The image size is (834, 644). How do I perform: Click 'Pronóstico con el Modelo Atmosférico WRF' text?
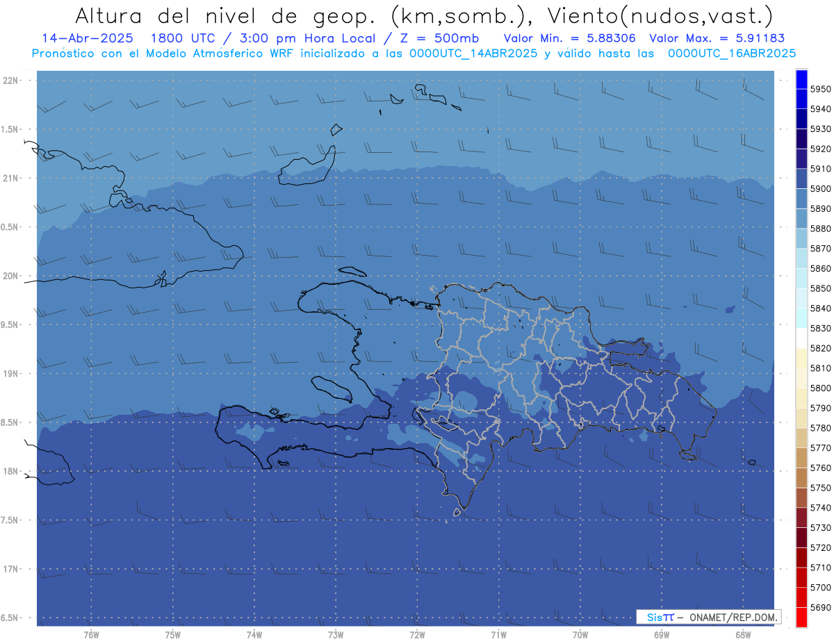point(164,53)
